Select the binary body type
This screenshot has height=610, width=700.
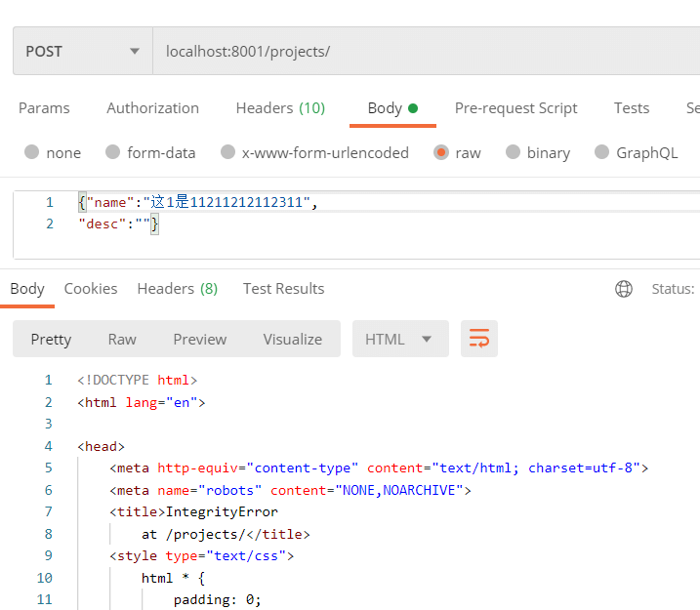point(538,152)
